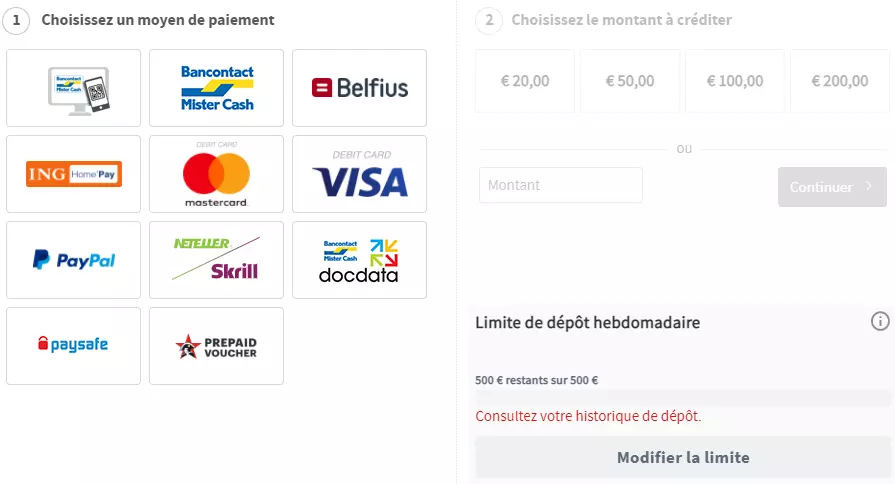The image size is (895, 484).
Task: Select the € 50,00 amount
Action: 630,81
